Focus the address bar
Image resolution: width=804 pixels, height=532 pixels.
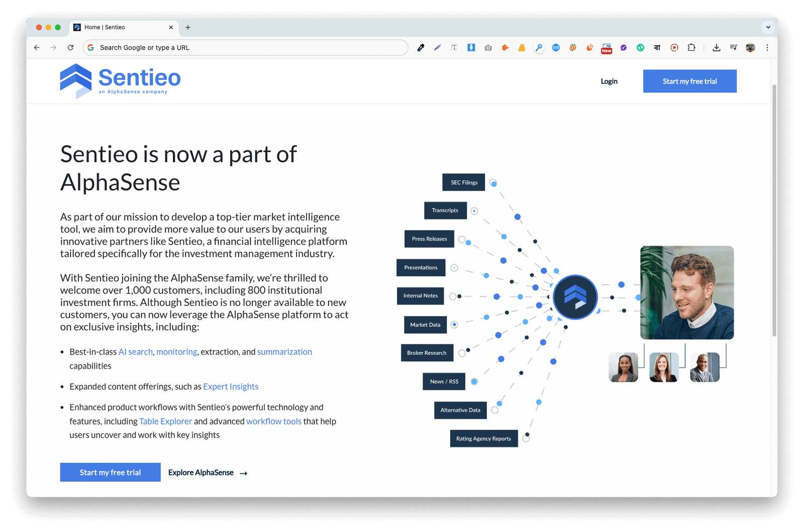[246, 48]
